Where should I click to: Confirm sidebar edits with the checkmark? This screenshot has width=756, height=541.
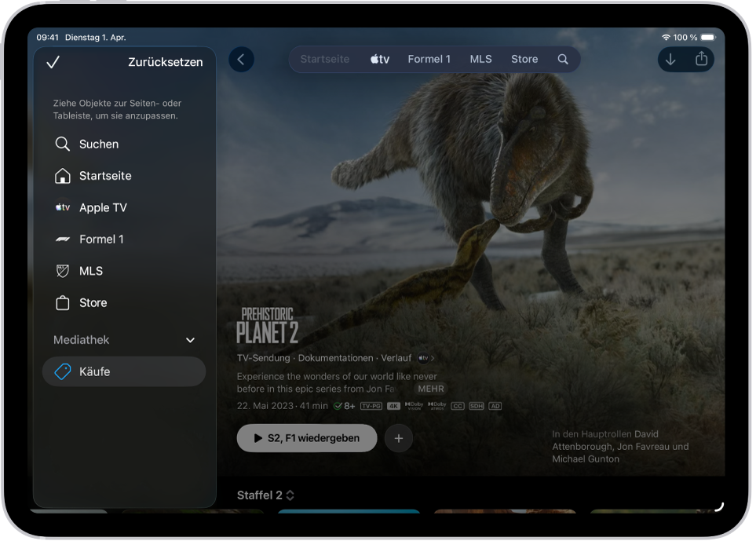[53, 62]
